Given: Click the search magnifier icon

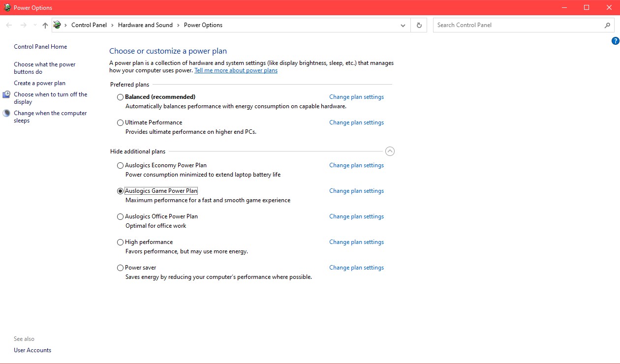Looking at the screenshot, I should tap(607, 25).
